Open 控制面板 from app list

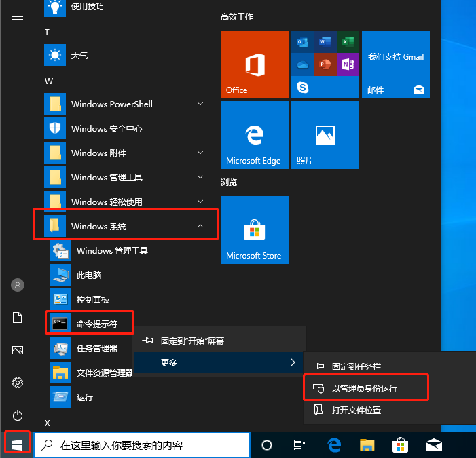pyautogui.click(x=93, y=299)
